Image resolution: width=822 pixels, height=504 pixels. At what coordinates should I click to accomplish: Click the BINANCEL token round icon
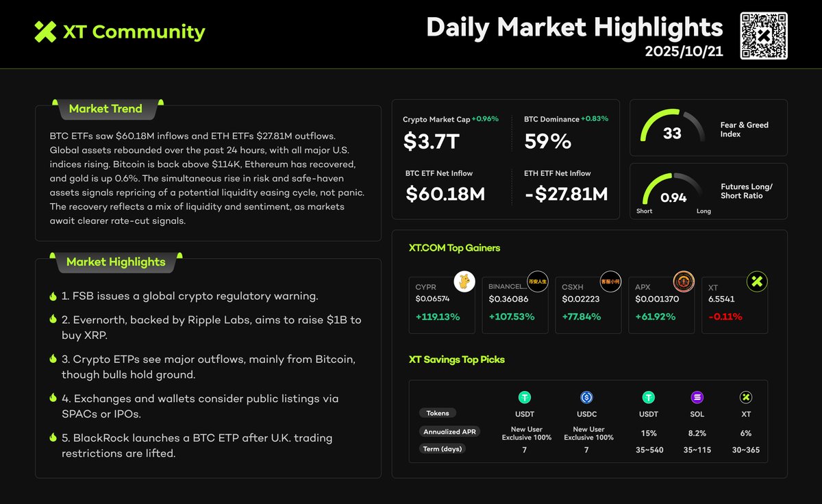[x=538, y=281]
